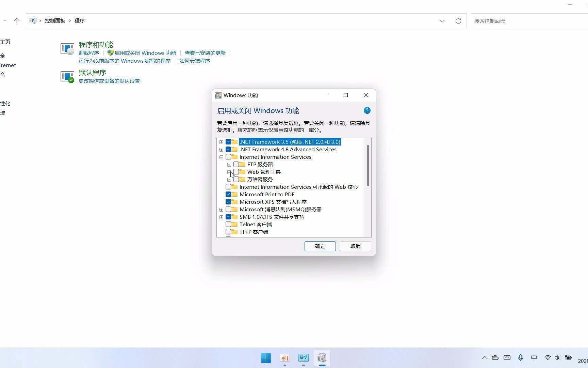Toggle the .NET Framework 4.8 Advanced Services checkbox
Screen dimensions: 588x368
click(x=228, y=149)
